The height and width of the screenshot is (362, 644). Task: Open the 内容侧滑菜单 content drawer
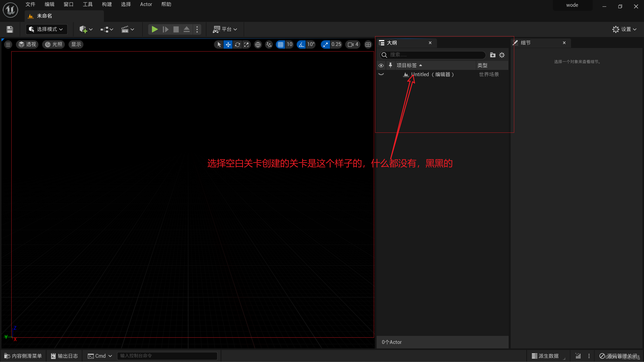point(23,356)
